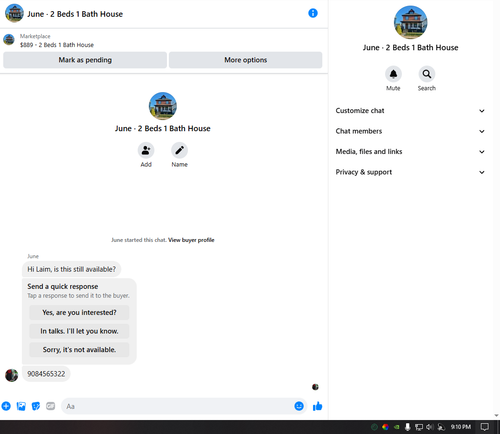Screen dimensions: 500x434
Task: Focus the Aa message input field
Action: click(x=178, y=406)
